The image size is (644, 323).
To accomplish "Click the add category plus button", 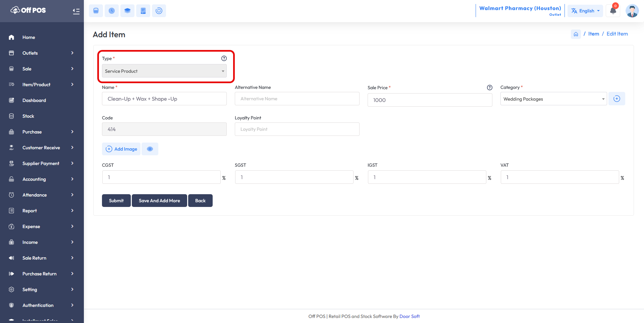I will (616, 99).
